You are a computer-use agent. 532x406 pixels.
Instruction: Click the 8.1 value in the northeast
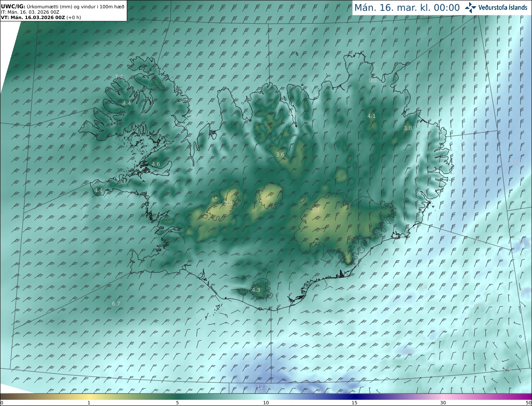click(x=373, y=81)
